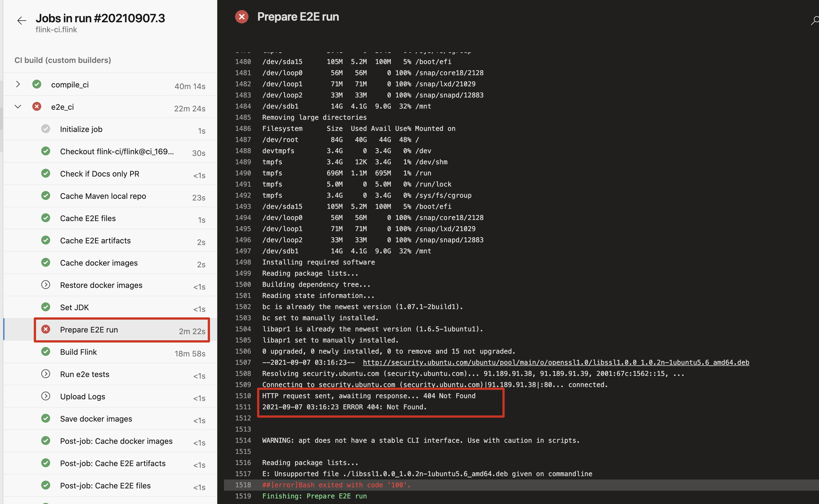This screenshot has height=504, width=819.
Task: Click the search magnifier icon in log header
Action: pos(815,21)
